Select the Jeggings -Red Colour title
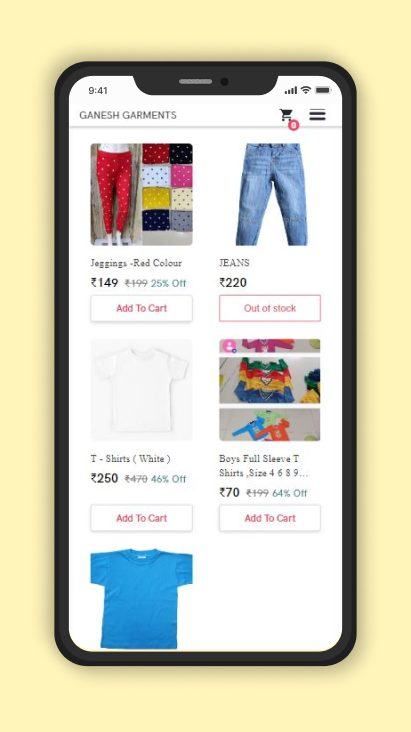Image resolution: width=411 pixels, height=732 pixels. click(x=136, y=263)
